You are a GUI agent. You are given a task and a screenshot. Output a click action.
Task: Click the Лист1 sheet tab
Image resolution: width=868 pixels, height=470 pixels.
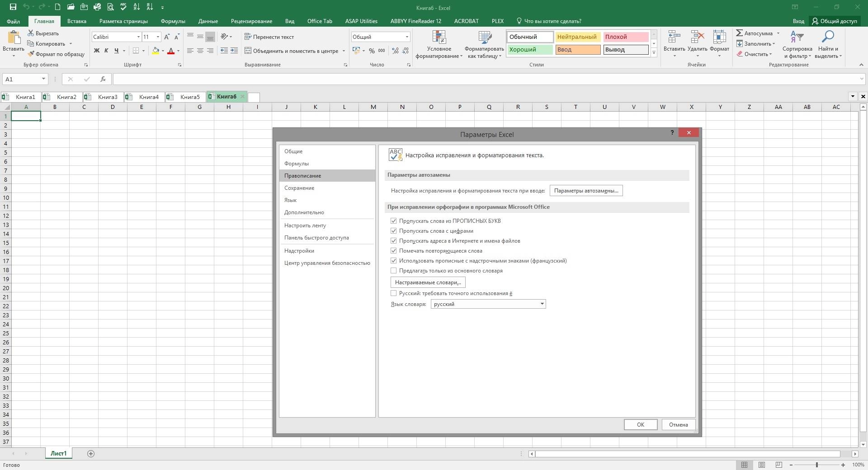tap(59, 453)
